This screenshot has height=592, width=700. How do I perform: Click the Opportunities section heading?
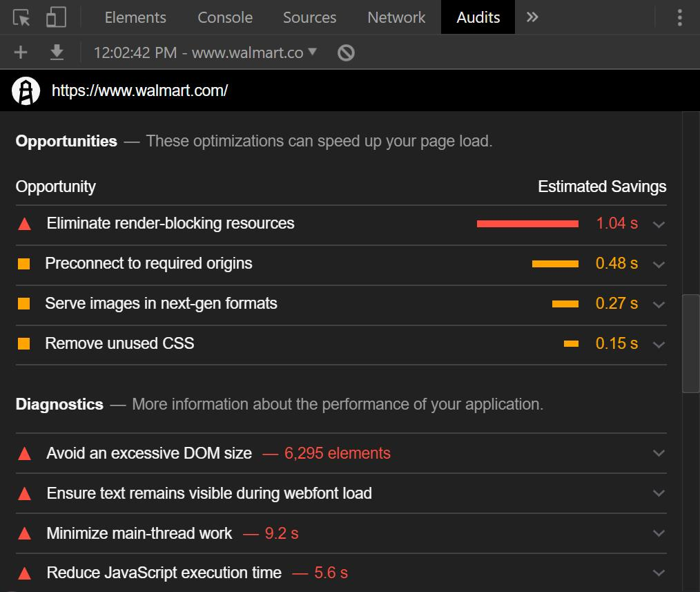(x=66, y=141)
